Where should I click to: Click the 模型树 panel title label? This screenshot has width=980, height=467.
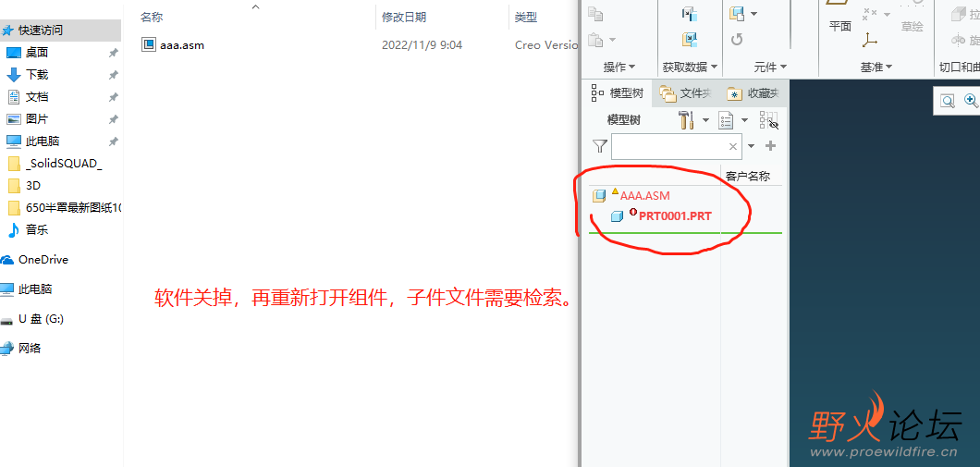[624, 120]
